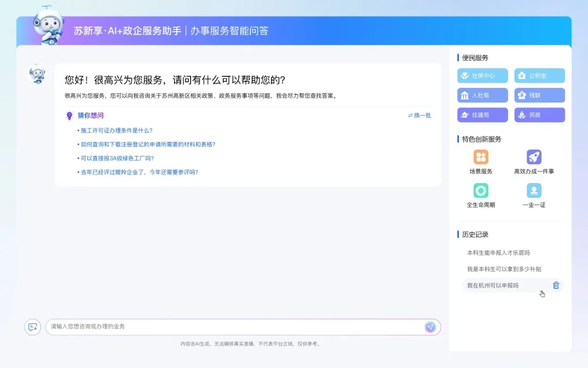Focus the 请输入您想咨询或办理的业务 input field

coord(234,327)
